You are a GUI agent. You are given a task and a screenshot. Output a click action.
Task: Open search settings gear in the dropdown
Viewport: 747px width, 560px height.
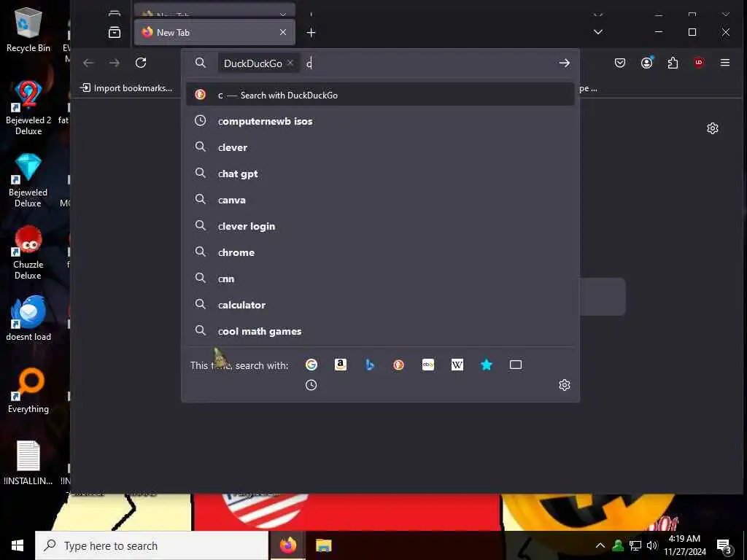[564, 385]
